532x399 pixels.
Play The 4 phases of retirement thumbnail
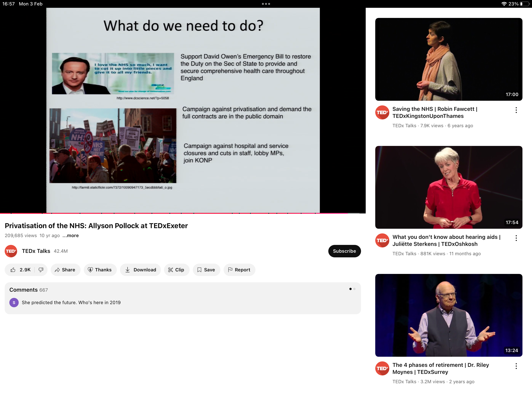pos(448,315)
